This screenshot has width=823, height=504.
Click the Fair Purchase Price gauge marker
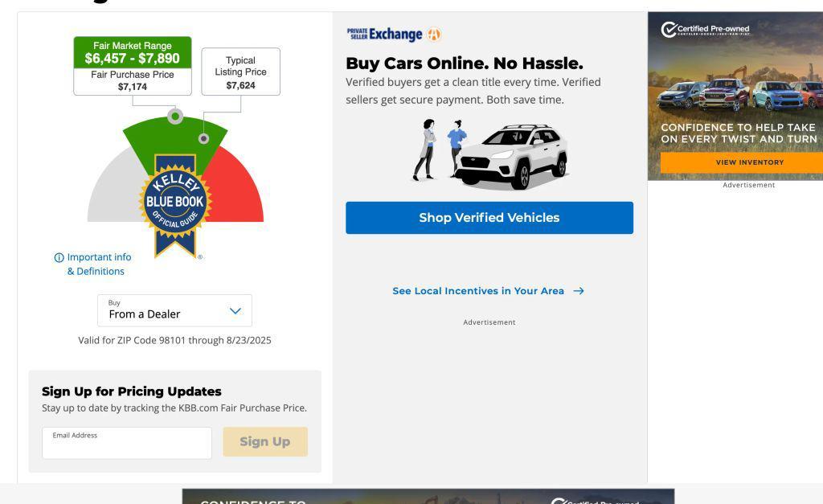coord(175,116)
